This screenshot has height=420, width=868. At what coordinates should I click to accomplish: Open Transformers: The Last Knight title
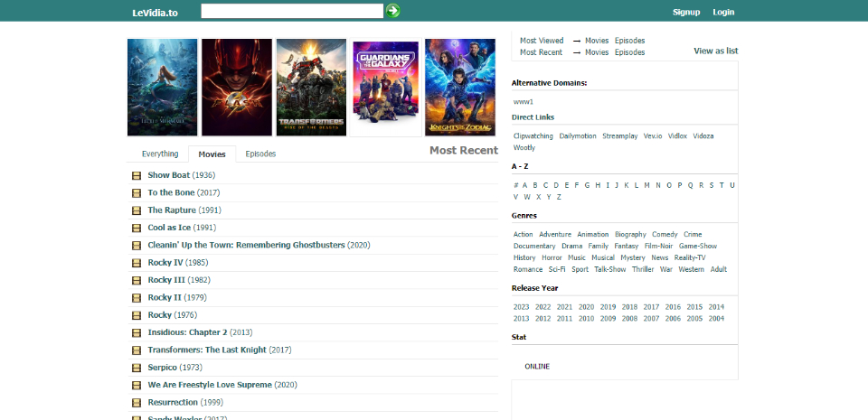click(x=220, y=350)
